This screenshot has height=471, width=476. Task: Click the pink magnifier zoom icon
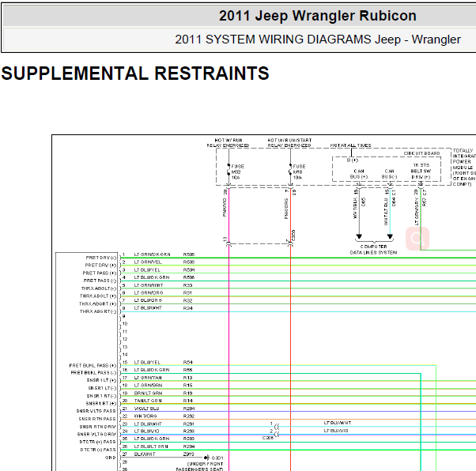tap(417, 239)
